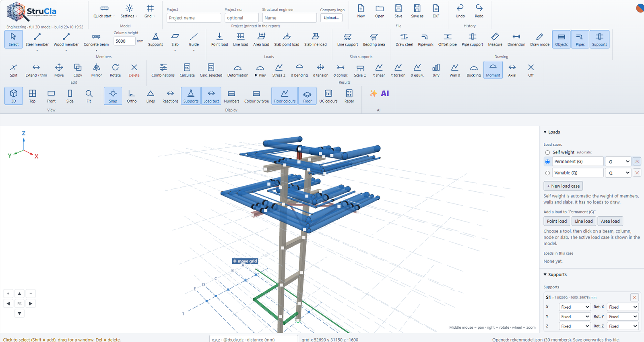Toggle Load text display
The width and height of the screenshot is (644, 342).
pyautogui.click(x=211, y=96)
